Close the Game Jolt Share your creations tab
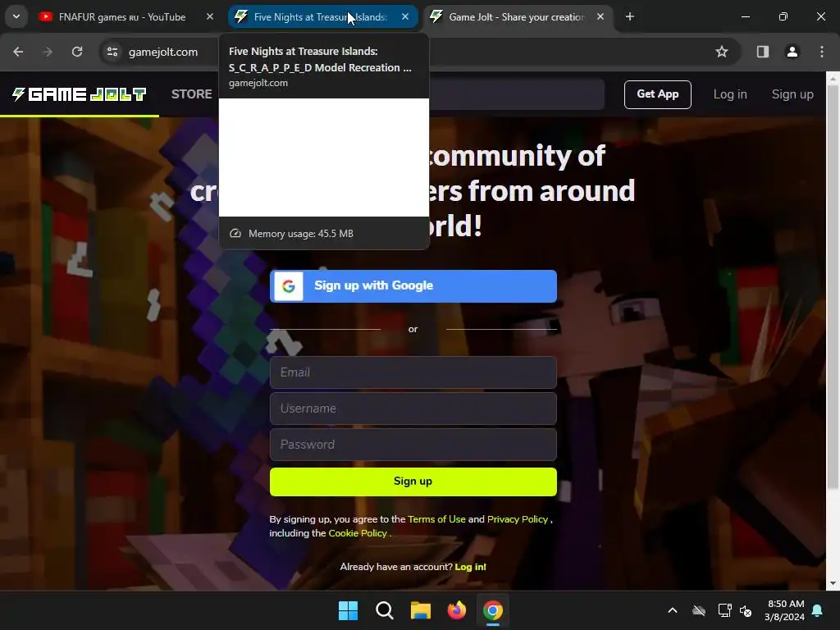 (600, 17)
